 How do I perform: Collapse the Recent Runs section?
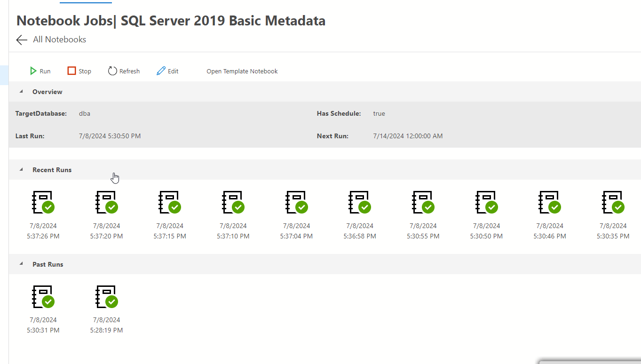coord(21,170)
